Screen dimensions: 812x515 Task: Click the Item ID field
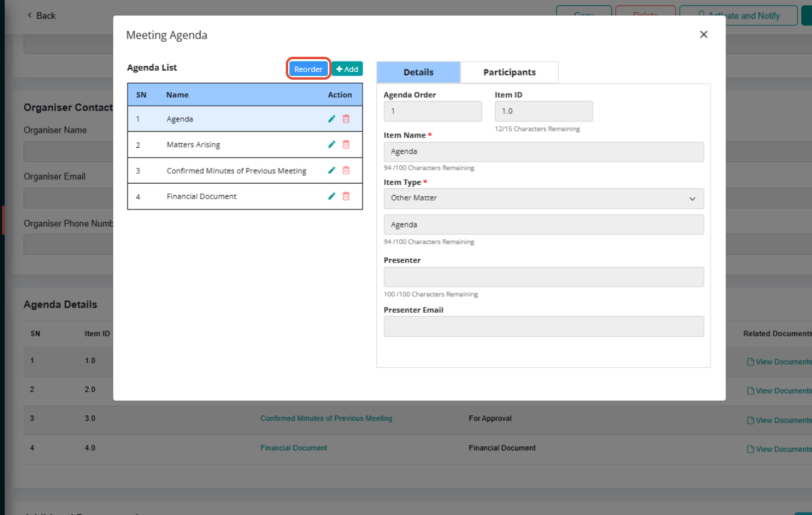[544, 111]
